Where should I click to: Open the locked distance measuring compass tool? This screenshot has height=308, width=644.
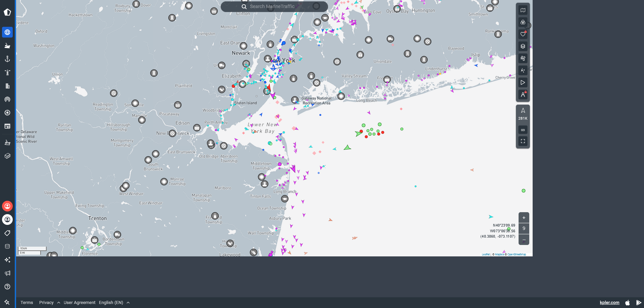click(x=523, y=95)
